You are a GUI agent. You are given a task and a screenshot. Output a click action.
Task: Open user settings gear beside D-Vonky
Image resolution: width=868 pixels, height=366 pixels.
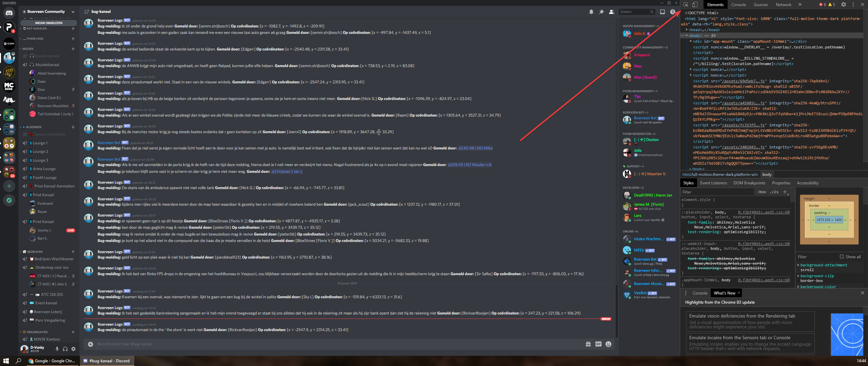pyautogui.click(x=73, y=349)
